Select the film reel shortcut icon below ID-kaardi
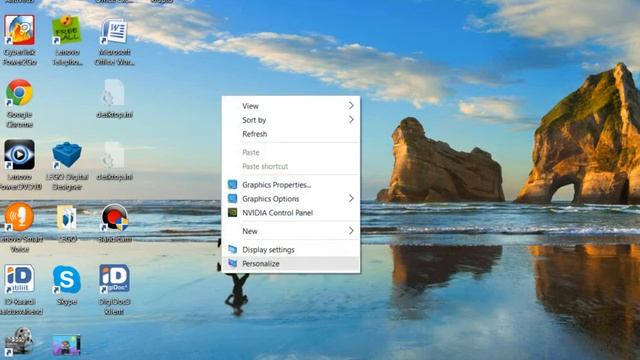 pyautogui.click(x=19, y=342)
